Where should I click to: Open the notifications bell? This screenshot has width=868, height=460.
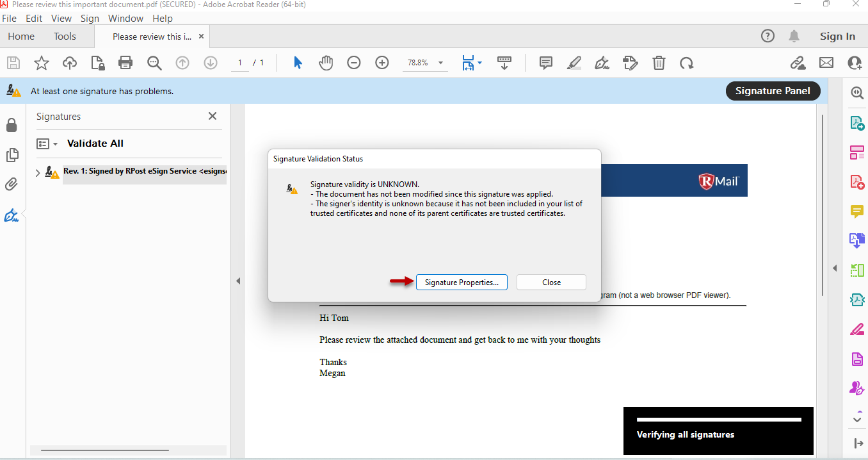[794, 36]
